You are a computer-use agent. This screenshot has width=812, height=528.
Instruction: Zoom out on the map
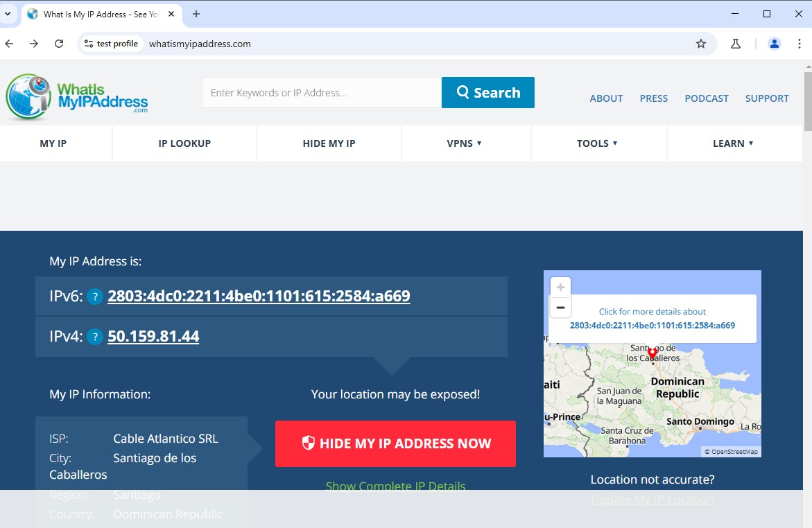pyautogui.click(x=560, y=308)
